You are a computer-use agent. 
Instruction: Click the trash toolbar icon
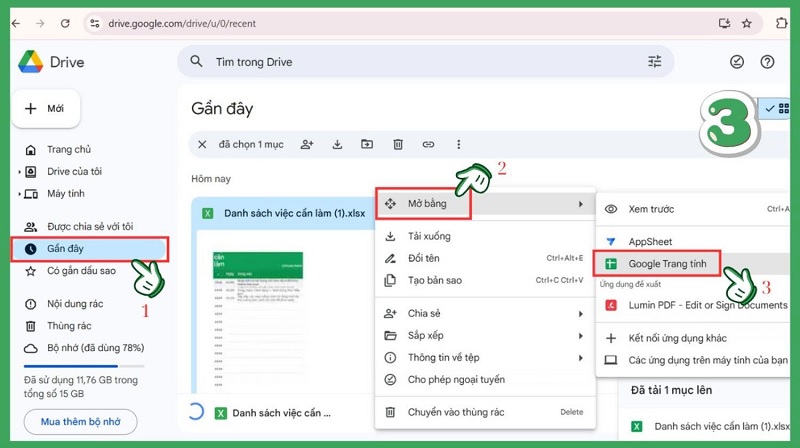398,144
